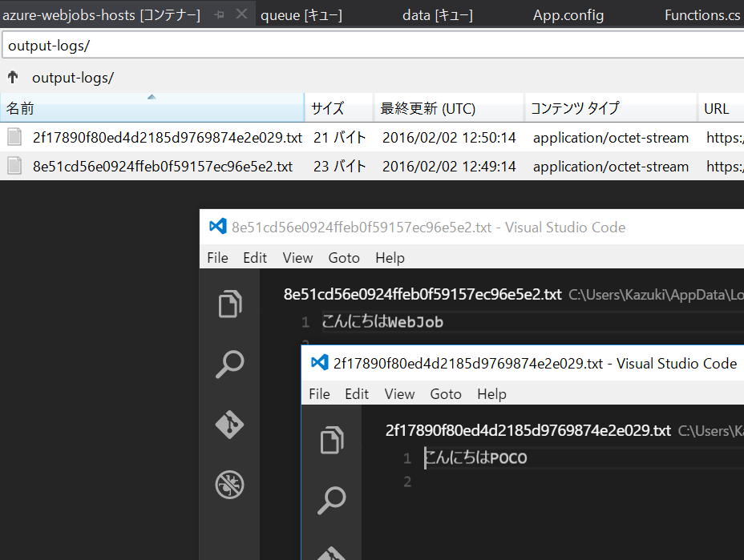Open Goto menu in front VS Code window

446,393
